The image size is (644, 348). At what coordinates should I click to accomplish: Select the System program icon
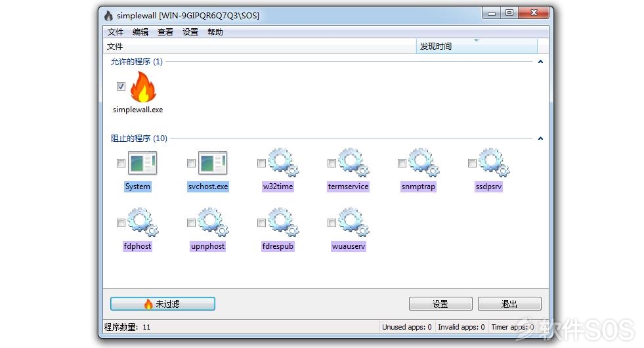coord(142,163)
